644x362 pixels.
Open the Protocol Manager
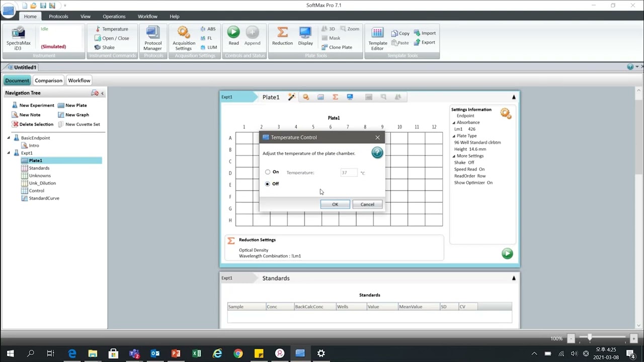pyautogui.click(x=153, y=39)
